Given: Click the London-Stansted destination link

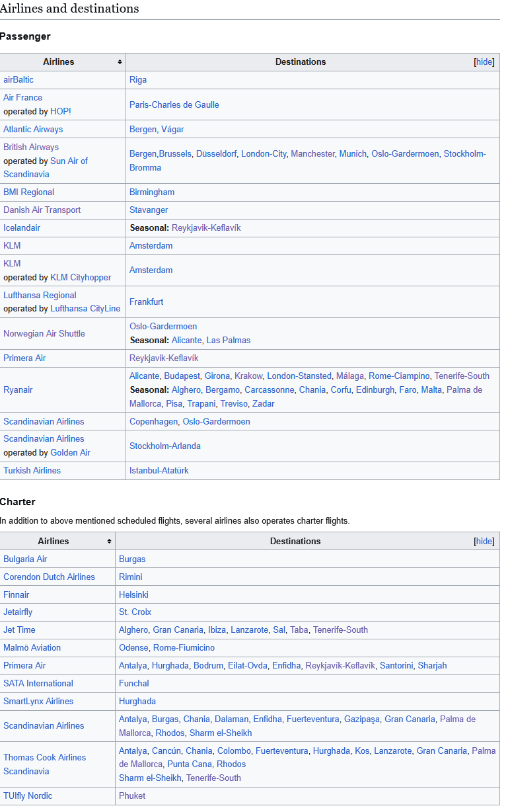Looking at the screenshot, I should [299, 376].
